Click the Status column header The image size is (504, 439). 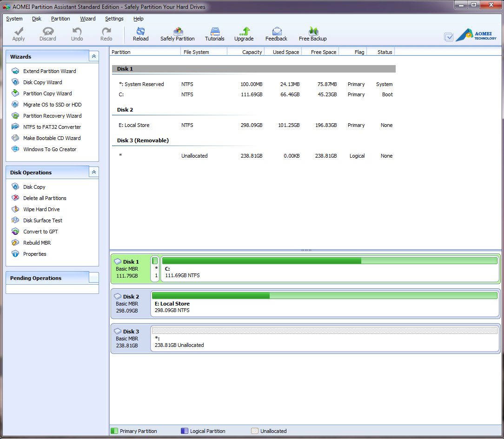381,52
